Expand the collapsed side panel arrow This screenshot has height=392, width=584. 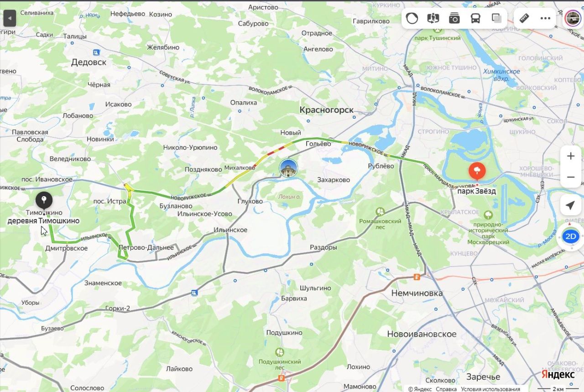click(10, 19)
